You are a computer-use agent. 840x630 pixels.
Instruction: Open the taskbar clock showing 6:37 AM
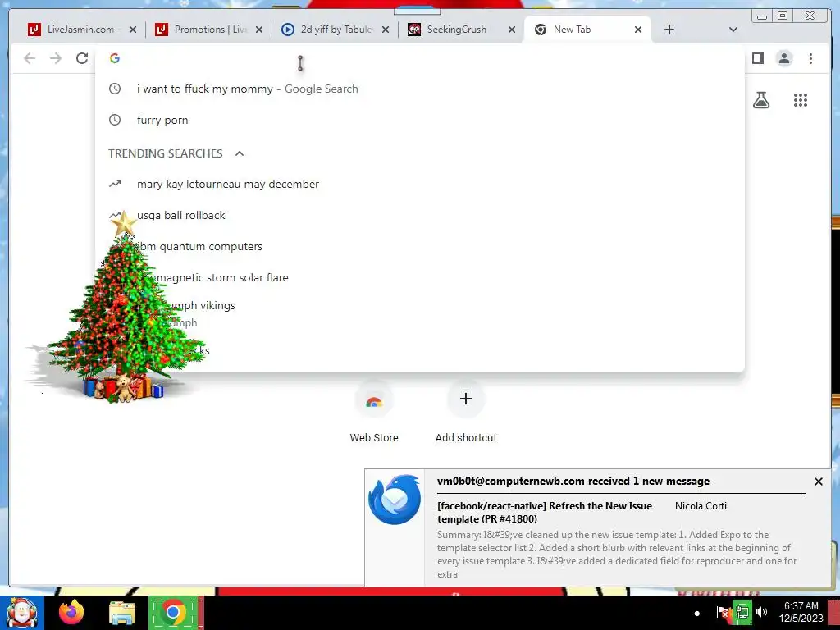[x=801, y=612]
